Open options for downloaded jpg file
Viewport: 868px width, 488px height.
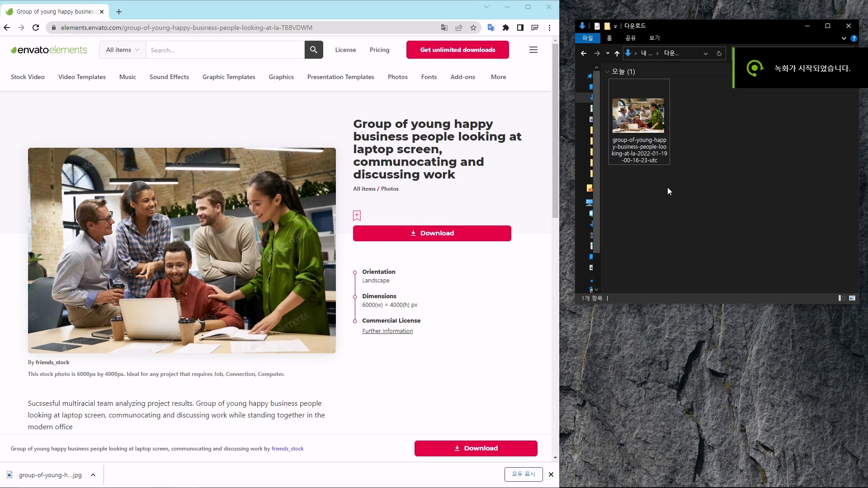(x=93, y=475)
